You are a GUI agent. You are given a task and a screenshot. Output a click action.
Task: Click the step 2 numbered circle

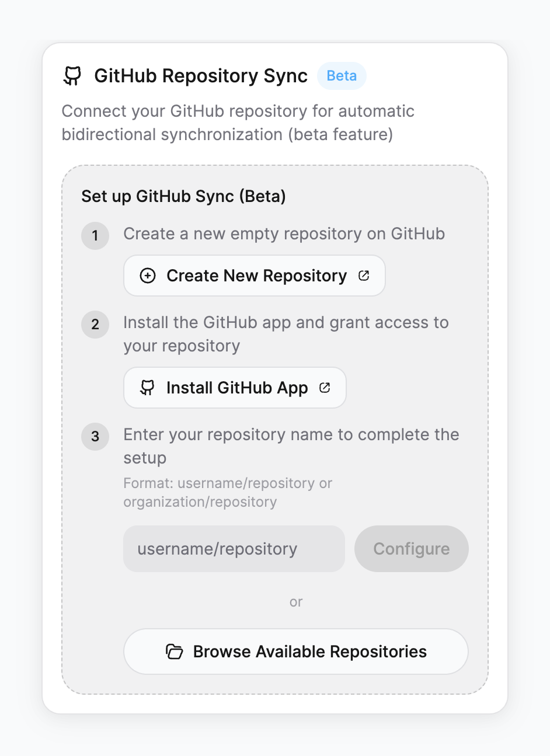point(95,325)
